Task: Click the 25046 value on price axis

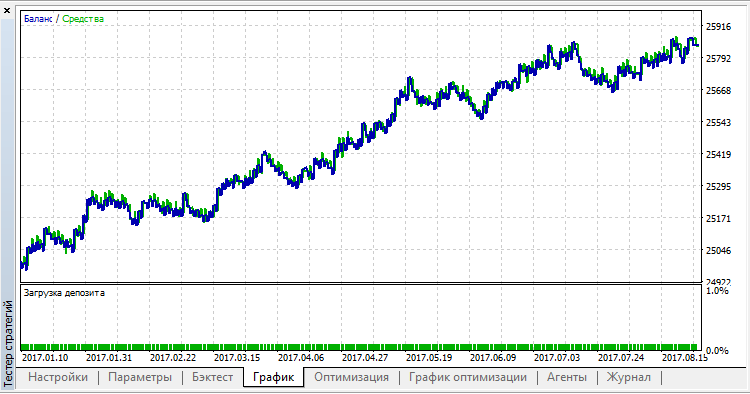Action: click(x=718, y=251)
